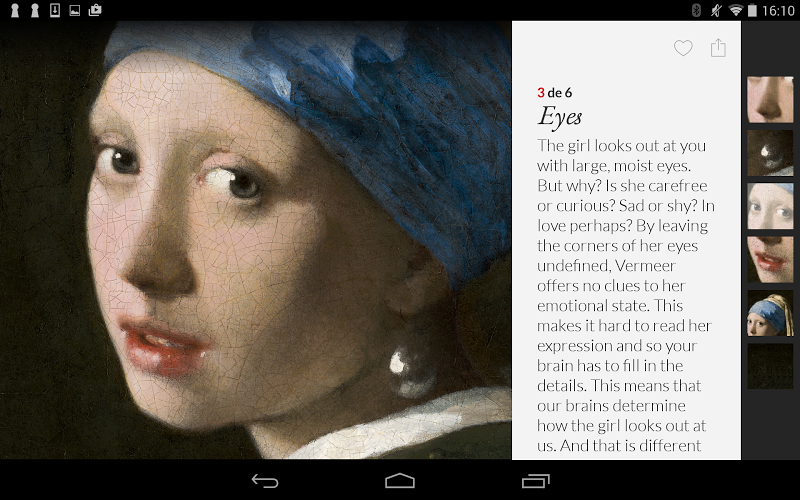Tap the Android back button
This screenshot has height=500, width=800.
265,481
